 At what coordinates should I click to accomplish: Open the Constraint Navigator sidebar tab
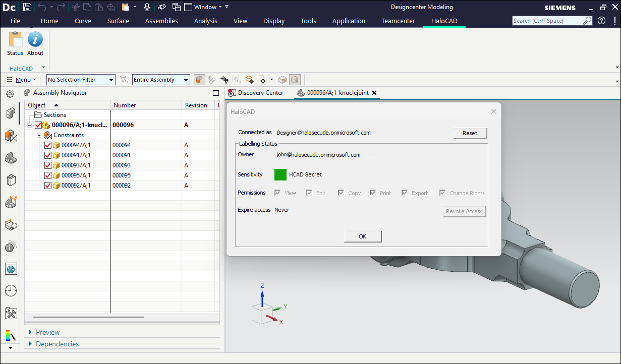point(11,136)
